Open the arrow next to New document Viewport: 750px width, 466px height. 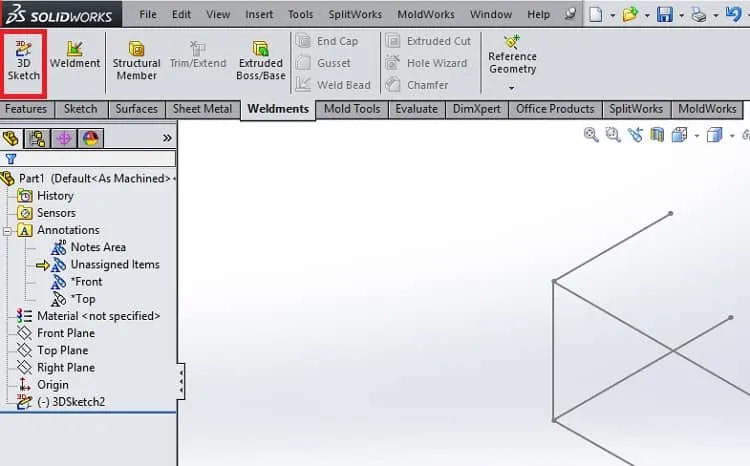coord(613,15)
